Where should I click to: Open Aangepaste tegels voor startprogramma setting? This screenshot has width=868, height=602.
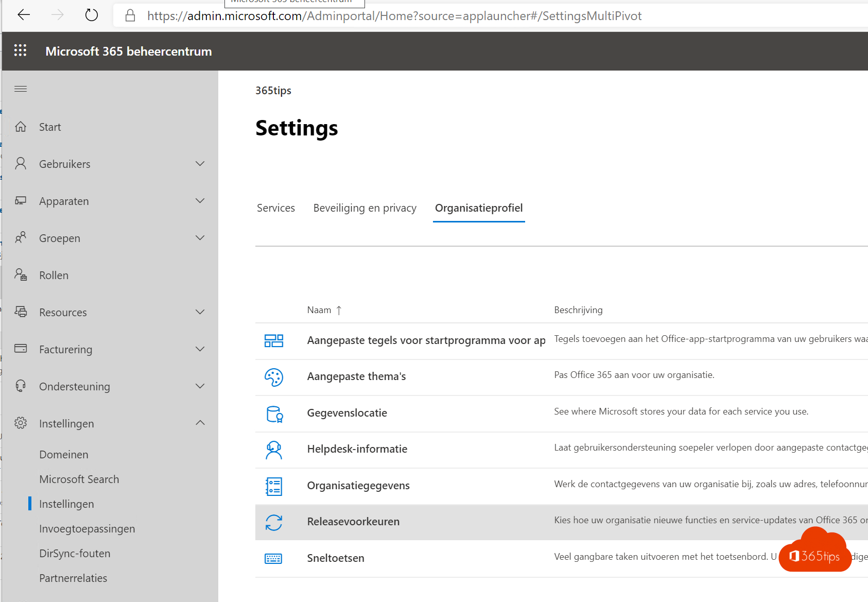(426, 340)
